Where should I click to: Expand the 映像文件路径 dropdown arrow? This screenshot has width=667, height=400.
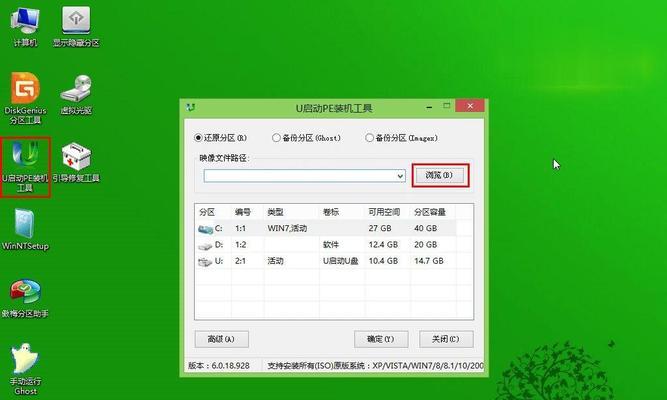pyautogui.click(x=400, y=176)
